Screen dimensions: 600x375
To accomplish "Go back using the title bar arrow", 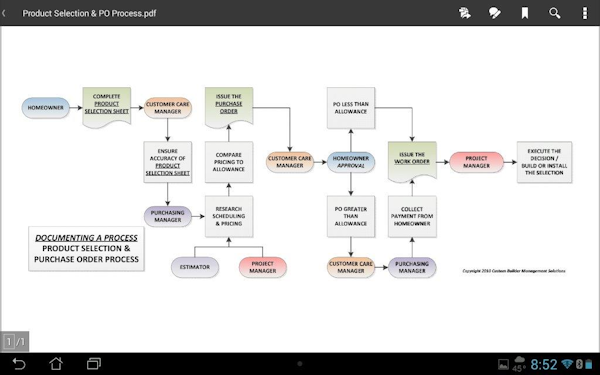I will (4, 13).
